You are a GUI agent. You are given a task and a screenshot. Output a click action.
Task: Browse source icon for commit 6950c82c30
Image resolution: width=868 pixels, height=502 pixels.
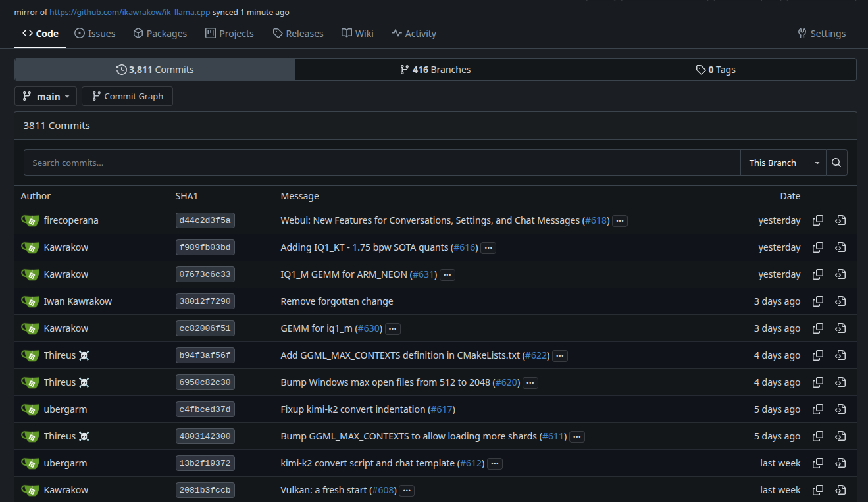point(840,382)
